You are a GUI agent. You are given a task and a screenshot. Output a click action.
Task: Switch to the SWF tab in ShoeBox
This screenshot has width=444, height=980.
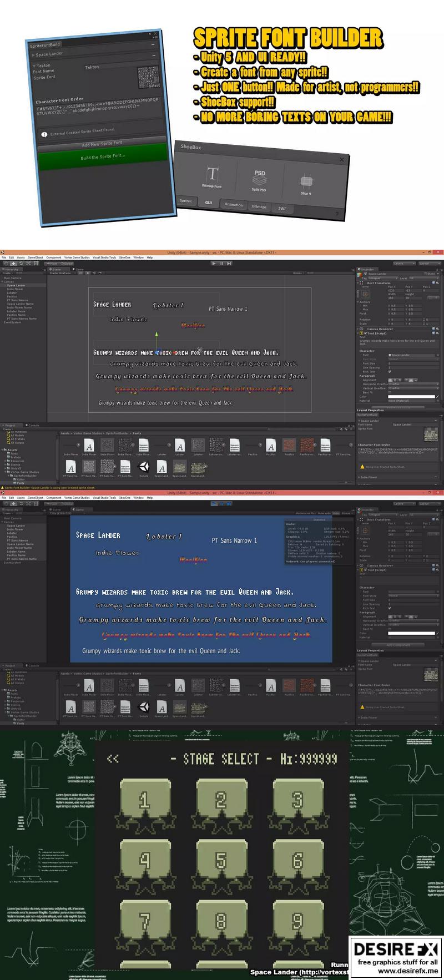pyautogui.click(x=282, y=209)
